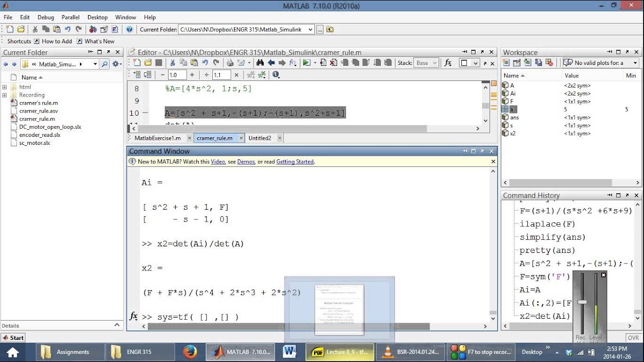Switch to the MatlabExercise1.m editor tab
Image resolution: width=644 pixels, height=362 pixels.
click(157, 138)
